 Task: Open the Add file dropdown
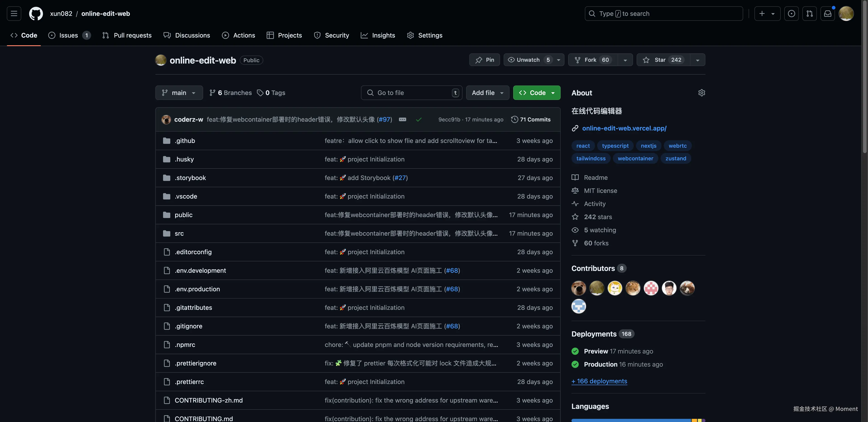click(487, 93)
